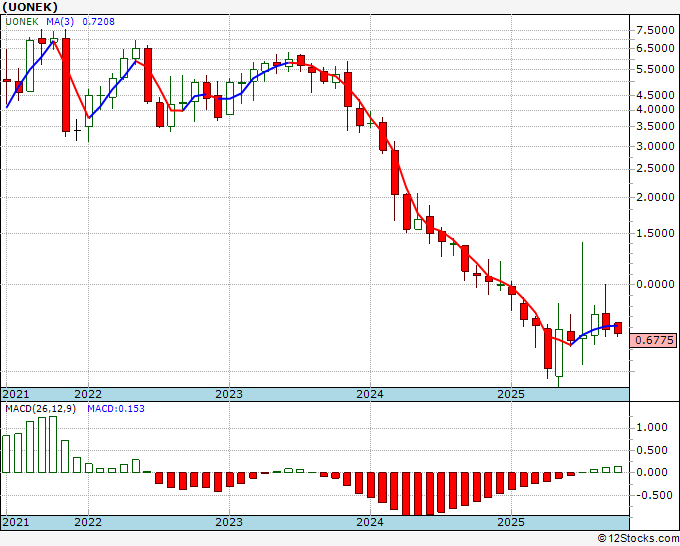This screenshot has height=546, width=680.
Task: Click the last red candlestick on the chart
Action: 618,328
